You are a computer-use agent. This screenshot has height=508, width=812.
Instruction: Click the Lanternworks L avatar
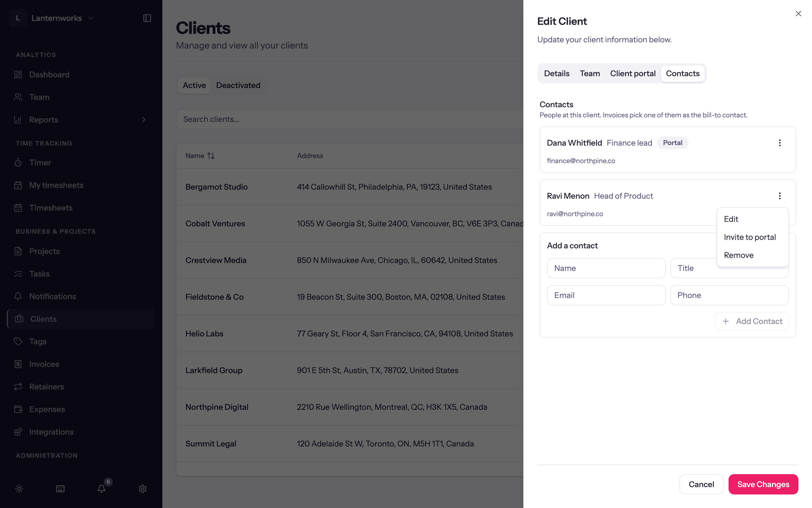point(18,18)
